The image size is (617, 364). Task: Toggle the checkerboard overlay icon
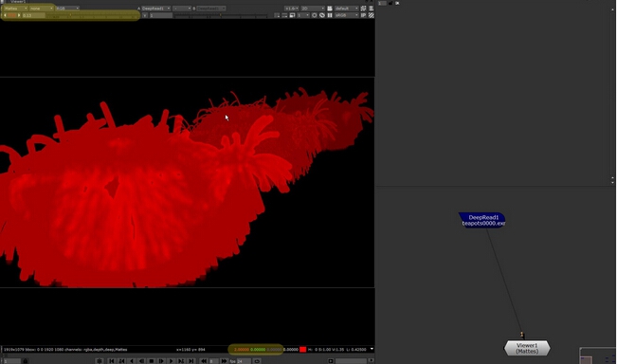coord(372,15)
